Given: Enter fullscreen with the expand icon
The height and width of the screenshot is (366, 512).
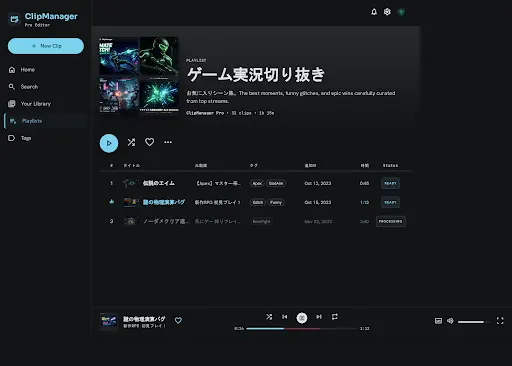Looking at the screenshot, I should coord(500,321).
